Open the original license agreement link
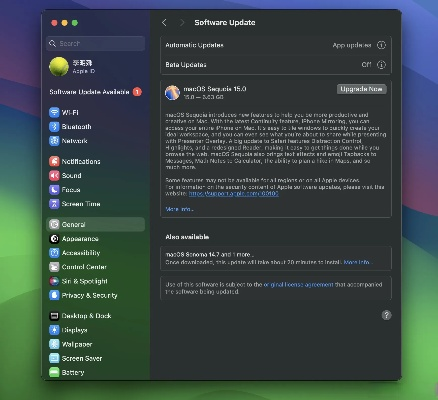The width and height of the screenshot is (438, 400). point(298,285)
